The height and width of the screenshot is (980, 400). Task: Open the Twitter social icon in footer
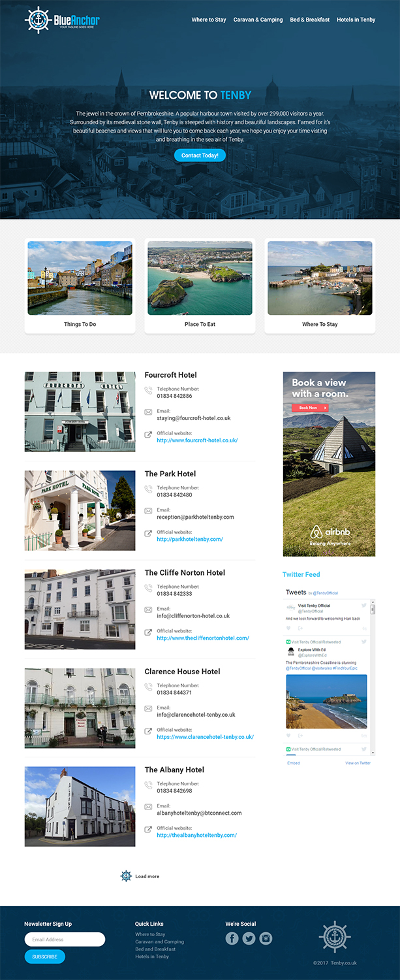click(249, 938)
